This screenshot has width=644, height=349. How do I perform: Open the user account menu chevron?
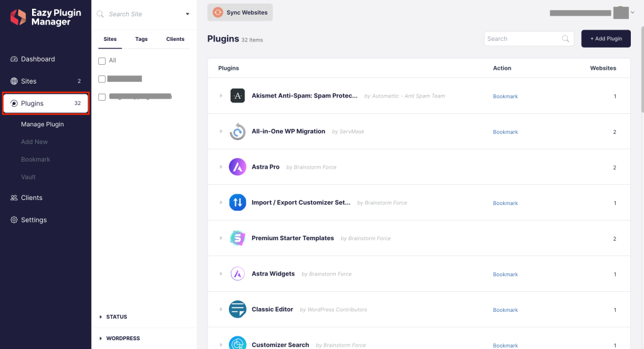point(633,13)
